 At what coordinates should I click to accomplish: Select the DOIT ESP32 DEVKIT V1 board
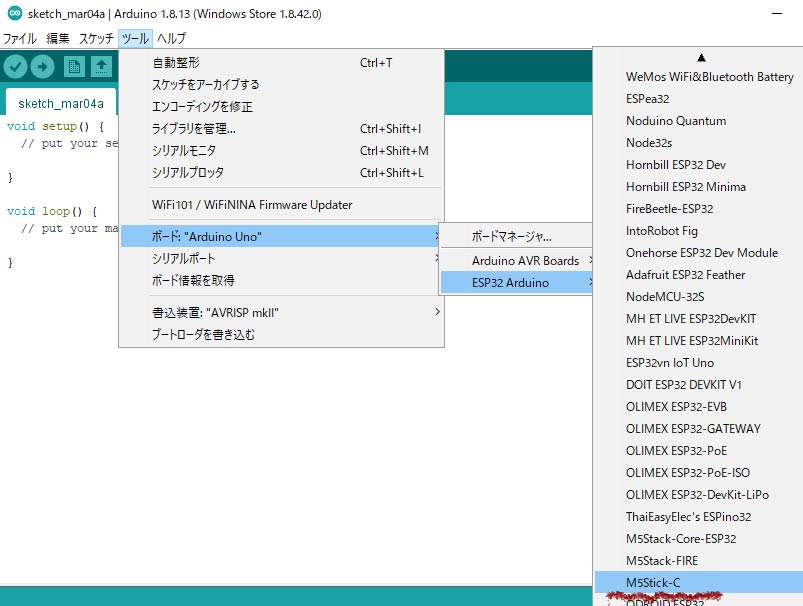pyautogui.click(x=699, y=385)
